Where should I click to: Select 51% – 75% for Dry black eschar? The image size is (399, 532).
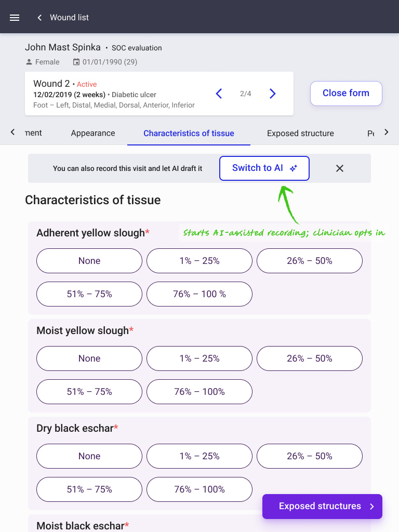[x=89, y=489]
